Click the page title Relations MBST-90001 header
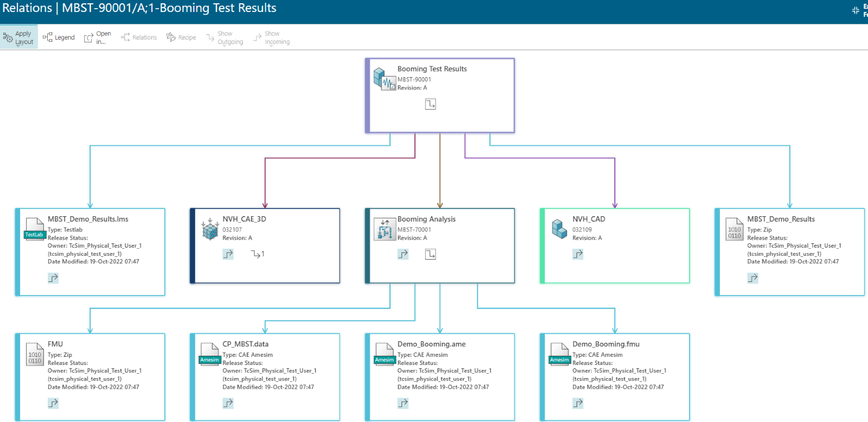Screen dimensions: 868x422 click(x=139, y=8)
